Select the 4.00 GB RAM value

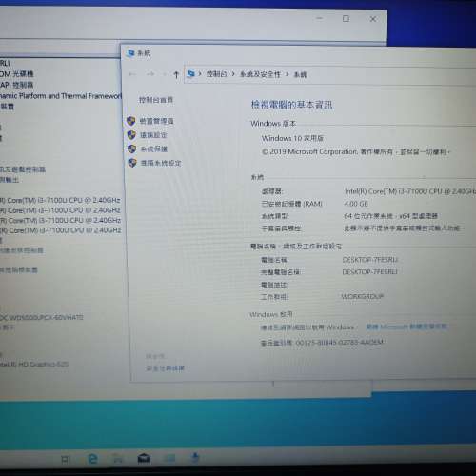(x=356, y=204)
